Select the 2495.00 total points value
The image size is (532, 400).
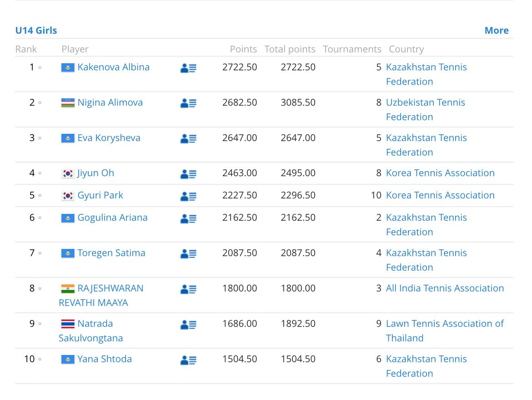pos(298,173)
